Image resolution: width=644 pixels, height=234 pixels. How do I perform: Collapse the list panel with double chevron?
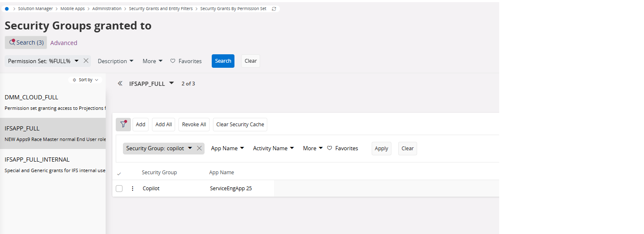point(120,83)
